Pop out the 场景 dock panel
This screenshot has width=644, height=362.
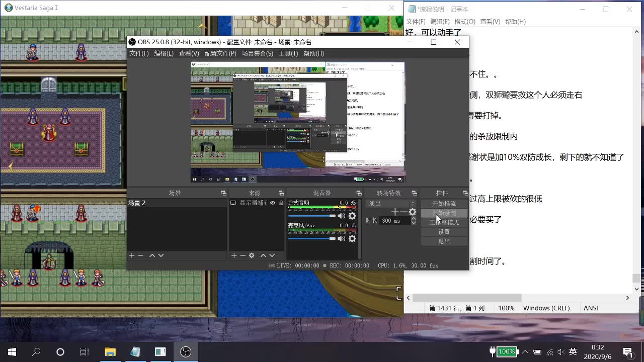224,193
